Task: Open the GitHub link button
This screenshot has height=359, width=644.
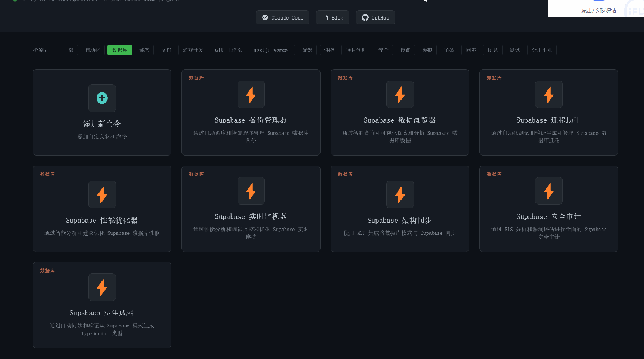Action: pos(375,18)
